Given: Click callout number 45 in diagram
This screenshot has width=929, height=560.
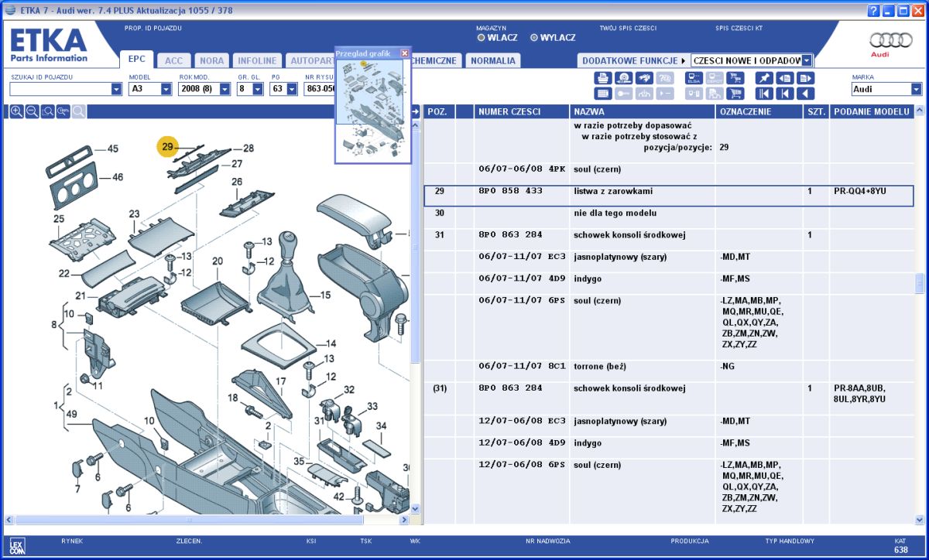Looking at the screenshot, I should click(112, 149).
